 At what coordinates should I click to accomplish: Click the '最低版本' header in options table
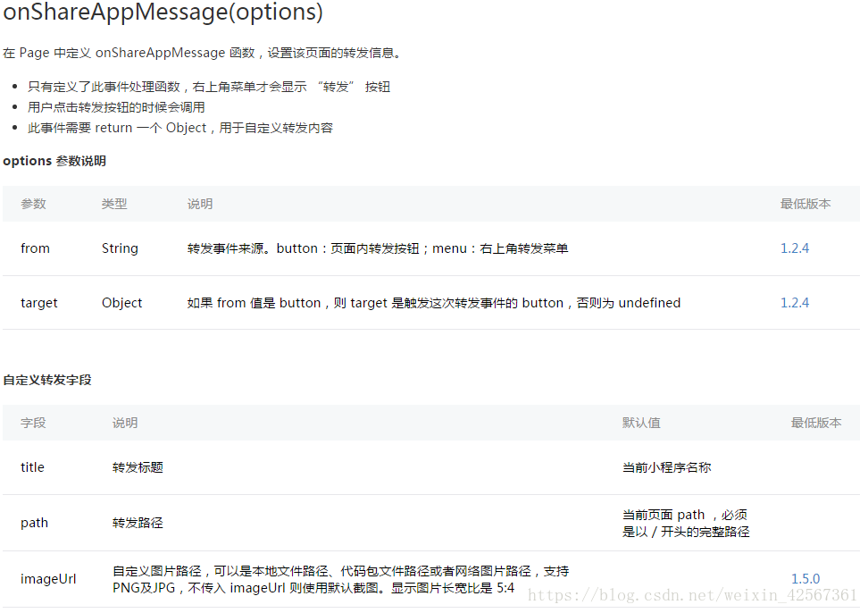[805, 204]
